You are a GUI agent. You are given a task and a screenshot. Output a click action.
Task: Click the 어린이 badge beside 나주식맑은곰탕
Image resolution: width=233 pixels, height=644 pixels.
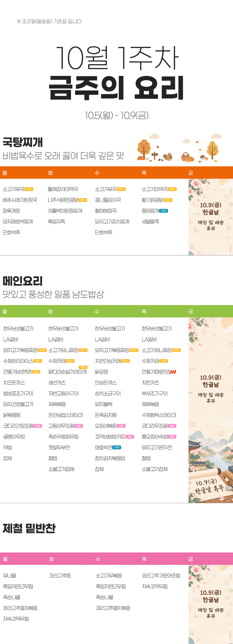tap(82, 200)
